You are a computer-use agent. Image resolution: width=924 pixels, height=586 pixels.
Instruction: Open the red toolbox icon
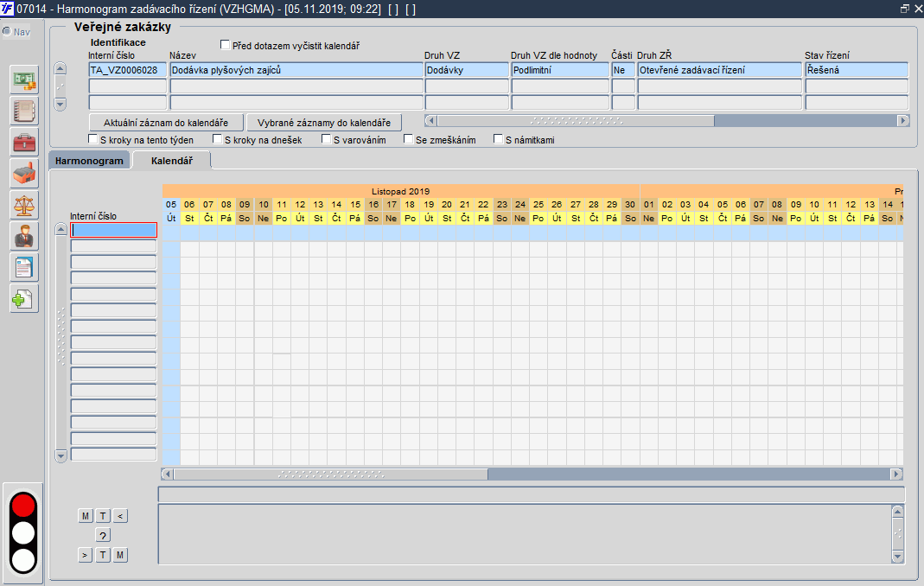coord(24,143)
